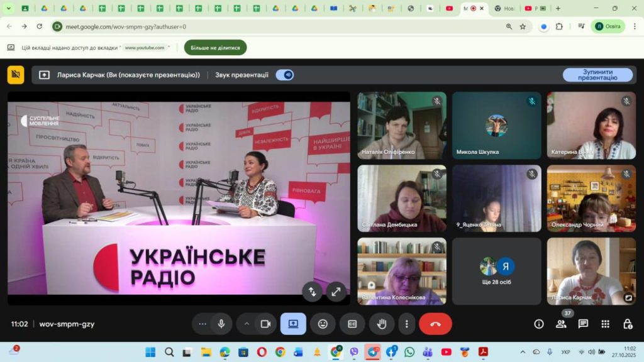Turn on closed captions
The width and height of the screenshot is (644, 362).
(352, 324)
